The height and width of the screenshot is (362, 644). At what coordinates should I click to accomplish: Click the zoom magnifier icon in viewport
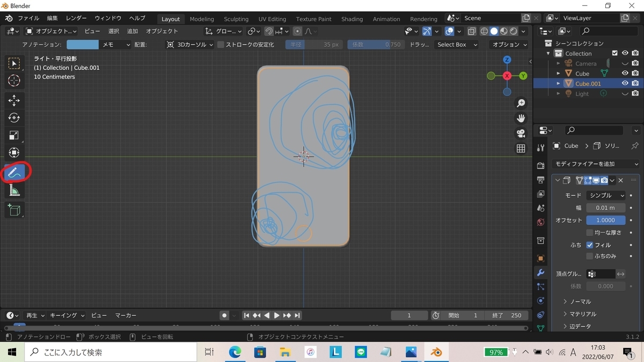point(521,103)
